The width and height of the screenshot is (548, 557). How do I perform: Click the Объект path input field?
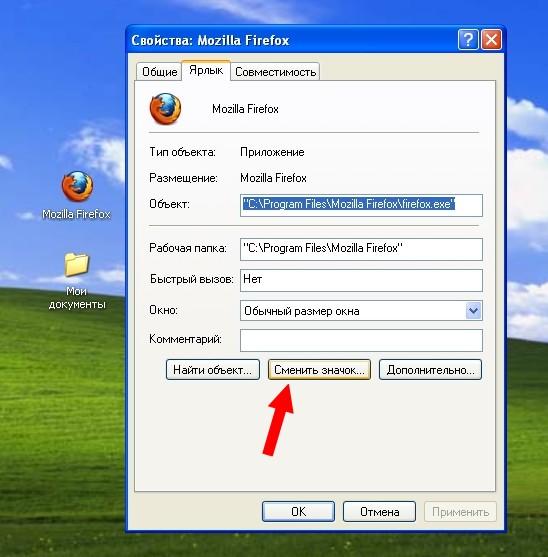click(x=361, y=205)
